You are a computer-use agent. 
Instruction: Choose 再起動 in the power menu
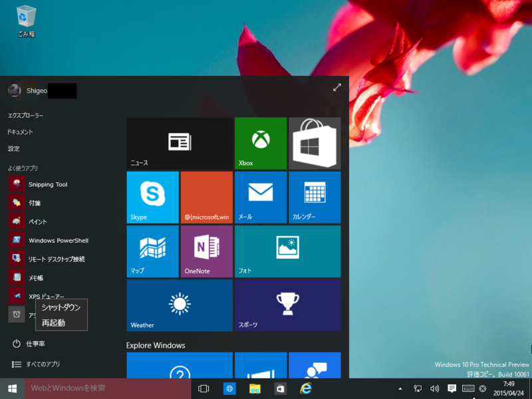click(53, 322)
